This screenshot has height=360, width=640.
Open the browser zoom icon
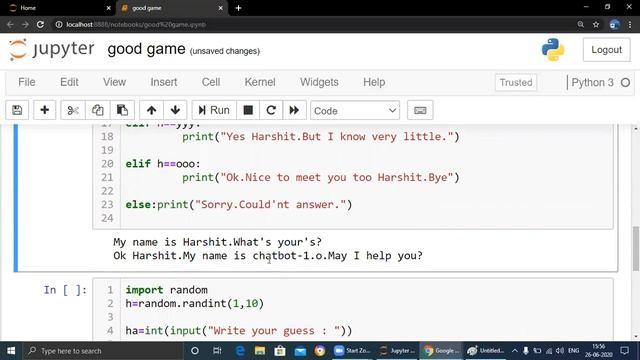coord(580,24)
